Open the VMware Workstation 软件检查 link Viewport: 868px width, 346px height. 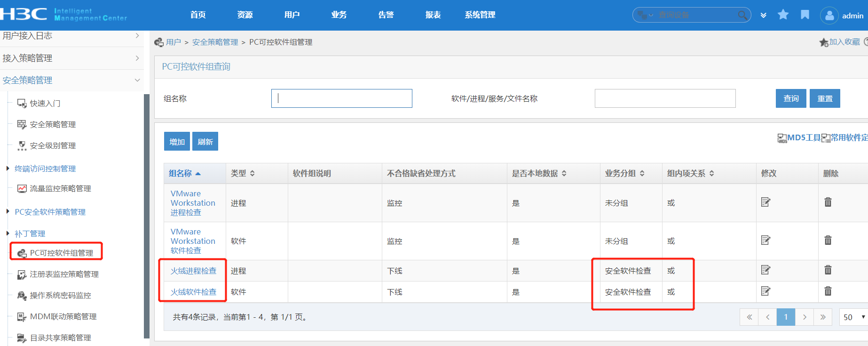193,241
